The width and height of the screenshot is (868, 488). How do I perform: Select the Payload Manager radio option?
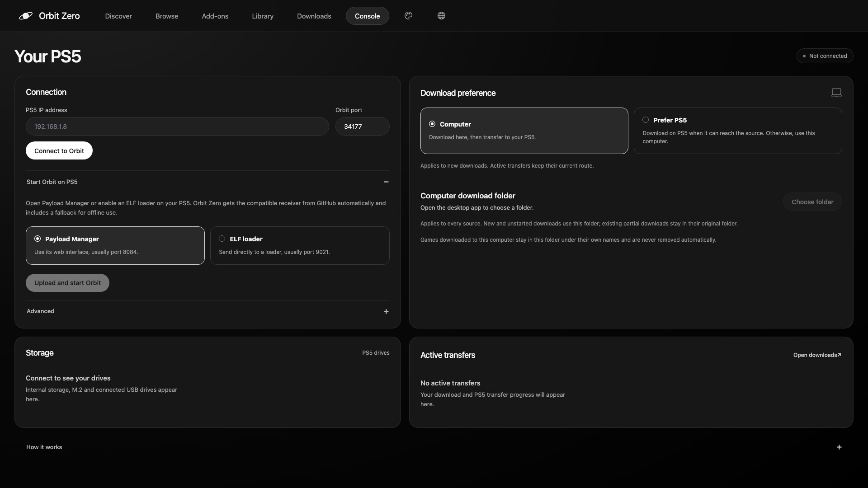point(115,245)
